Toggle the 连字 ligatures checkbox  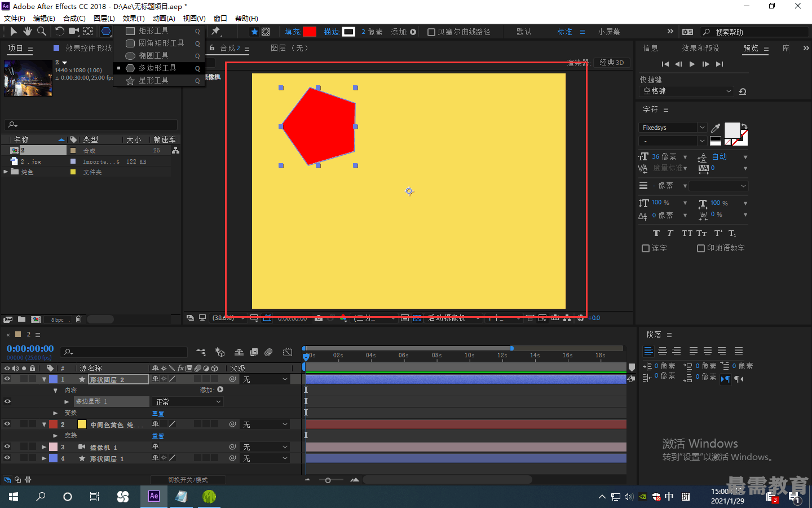coord(646,248)
